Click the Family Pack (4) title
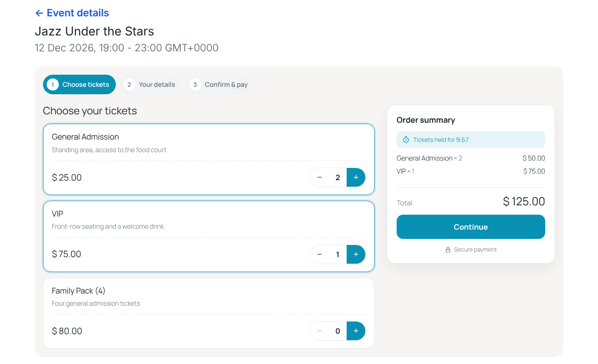The image size is (598, 364). click(78, 291)
